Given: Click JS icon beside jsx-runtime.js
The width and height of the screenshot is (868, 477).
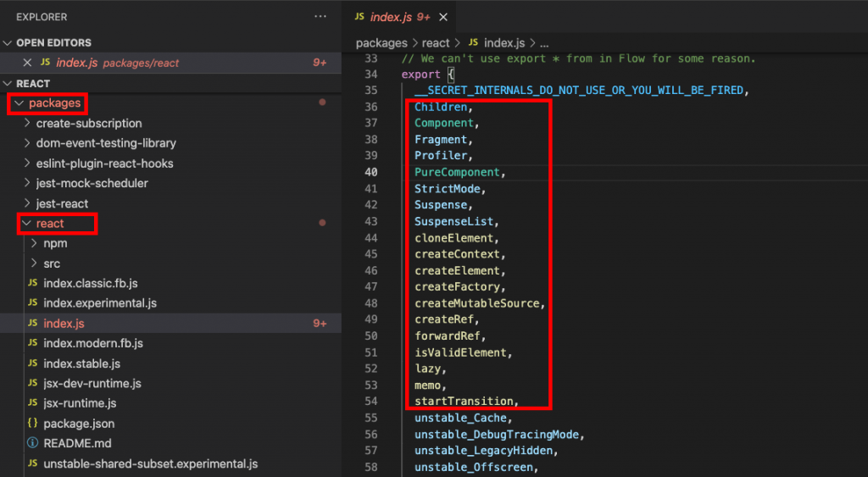Looking at the screenshot, I should click(x=33, y=402).
